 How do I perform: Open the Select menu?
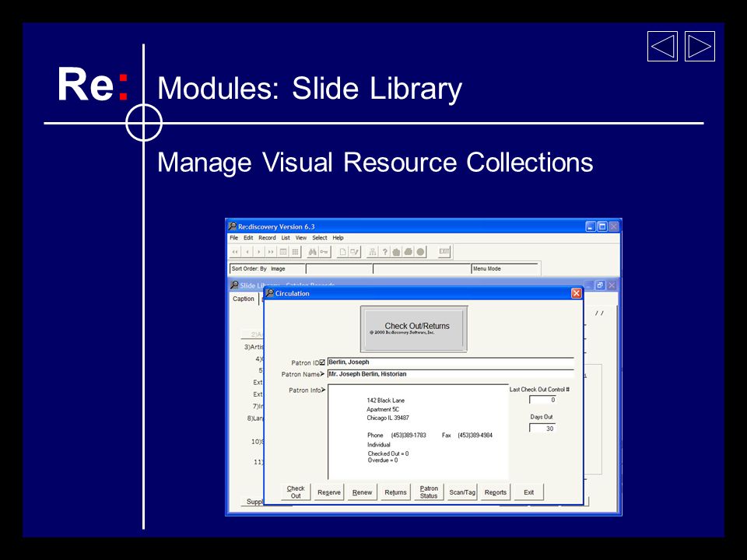(x=320, y=238)
